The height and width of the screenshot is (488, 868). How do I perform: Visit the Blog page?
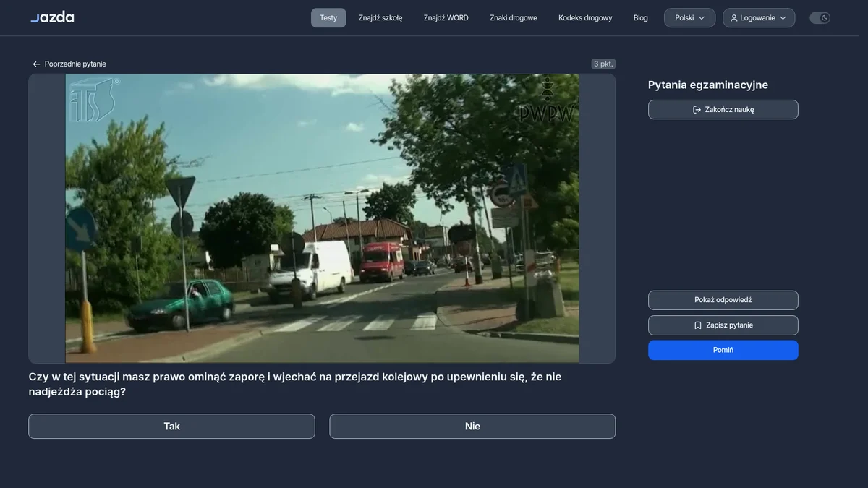(x=641, y=18)
